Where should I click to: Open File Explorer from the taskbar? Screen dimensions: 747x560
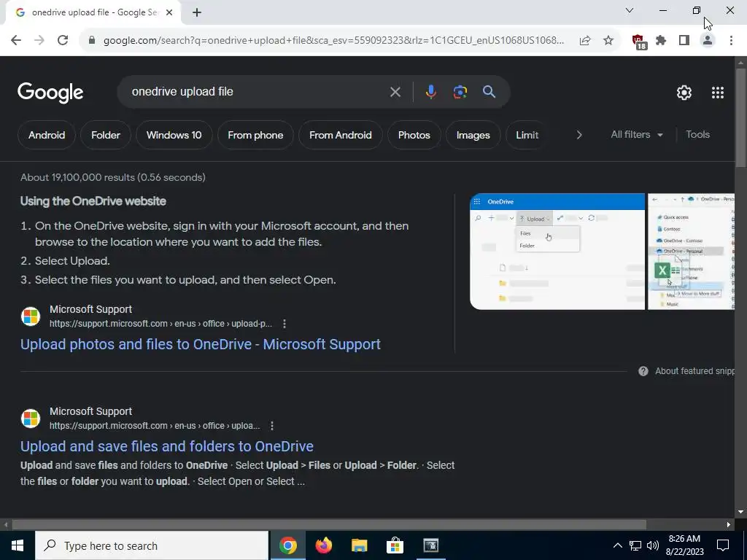(x=359, y=545)
